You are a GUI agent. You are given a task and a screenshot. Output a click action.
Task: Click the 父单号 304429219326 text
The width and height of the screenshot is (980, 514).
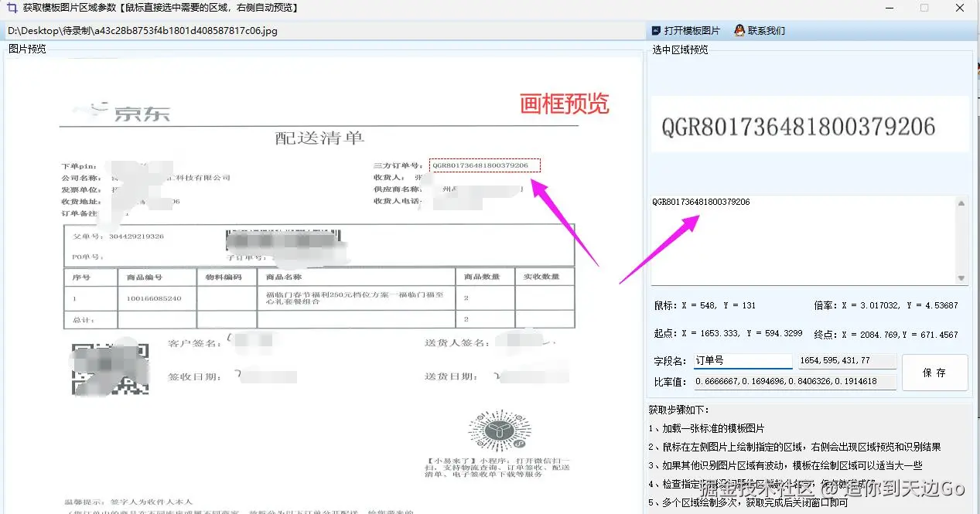pos(118,237)
